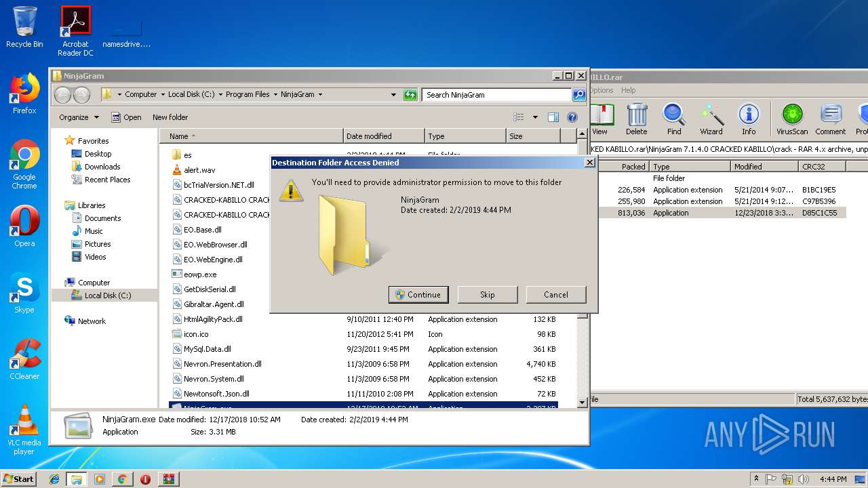Screen dimensions: 868x488
Task: Toggle the preview pane icon
Action: [553, 117]
